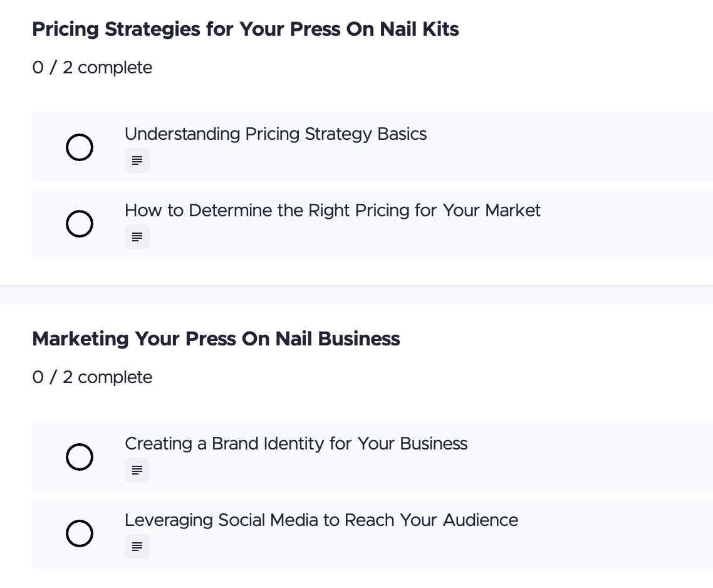Mark Understanding Pricing Strategy Basics as complete
This screenshot has height=588, width=713.
(x=80, y=147)
